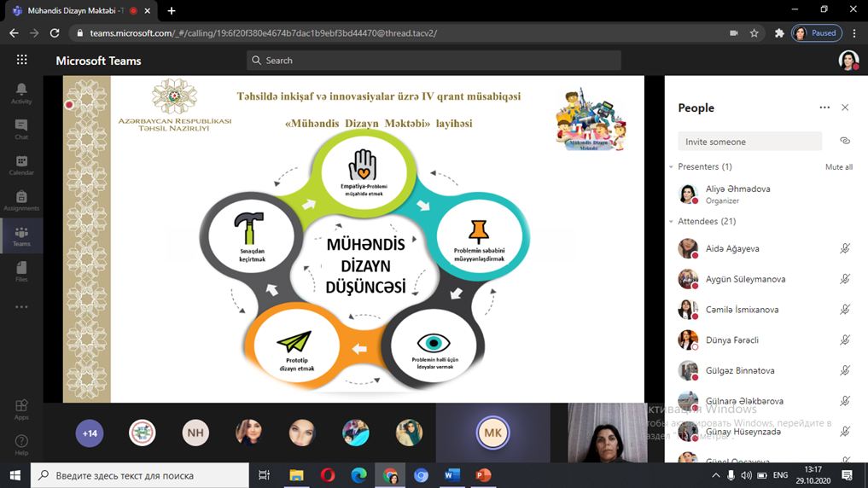Collapse the Presenters section
This screenshot has height=488, width=868.
coord(671,166)
